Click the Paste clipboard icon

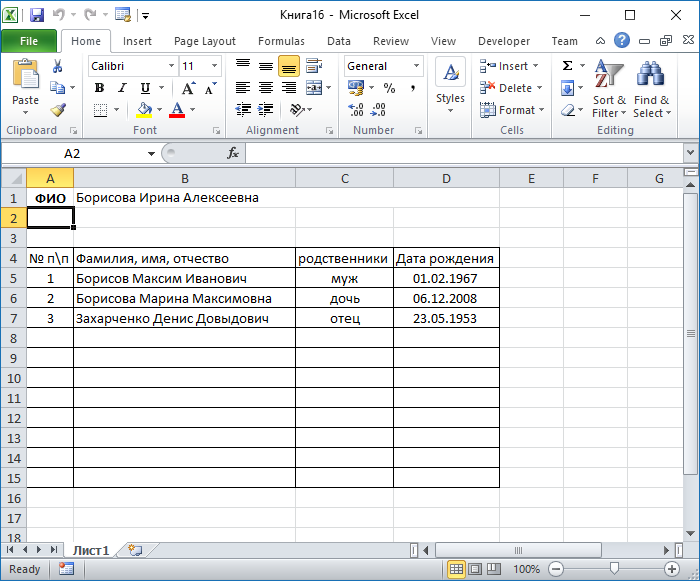point(25,74)
